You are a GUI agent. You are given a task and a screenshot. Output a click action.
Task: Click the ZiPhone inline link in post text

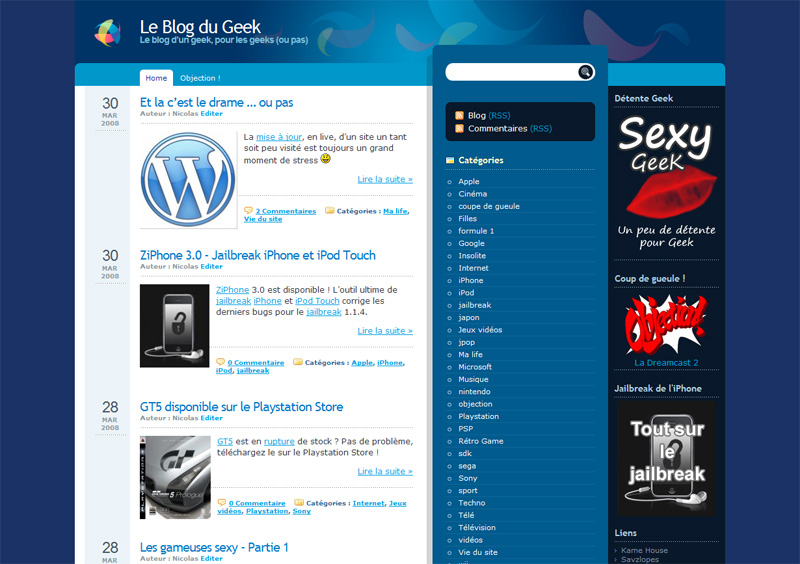[x=233, y=289]
